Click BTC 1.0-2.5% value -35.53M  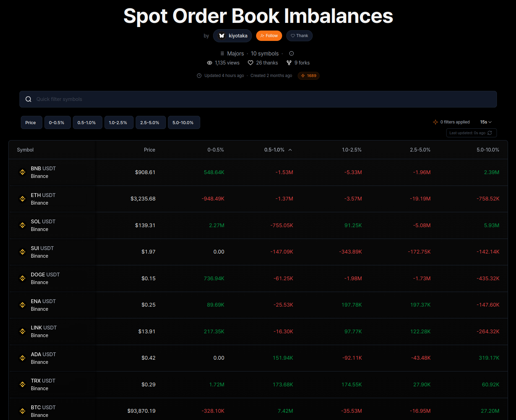pyautogui.click(x=352, y=411)
